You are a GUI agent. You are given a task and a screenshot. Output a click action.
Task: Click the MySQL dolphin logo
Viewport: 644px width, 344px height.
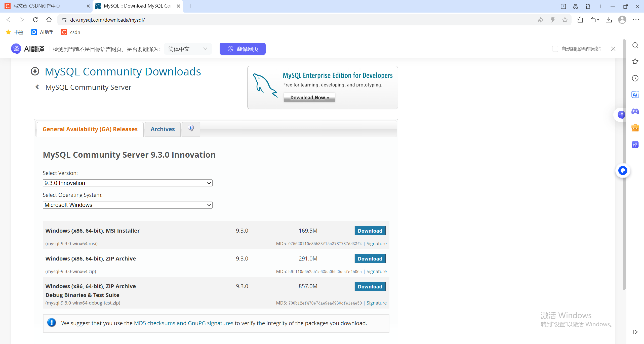tap(265, 85)
